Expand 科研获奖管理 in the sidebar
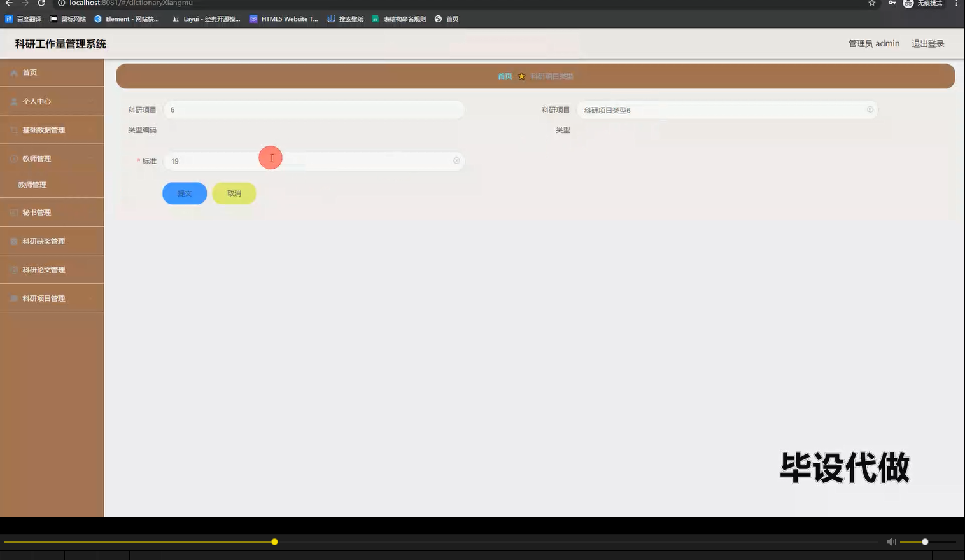This screenshot has width=965, height=560. pos(52,241)
